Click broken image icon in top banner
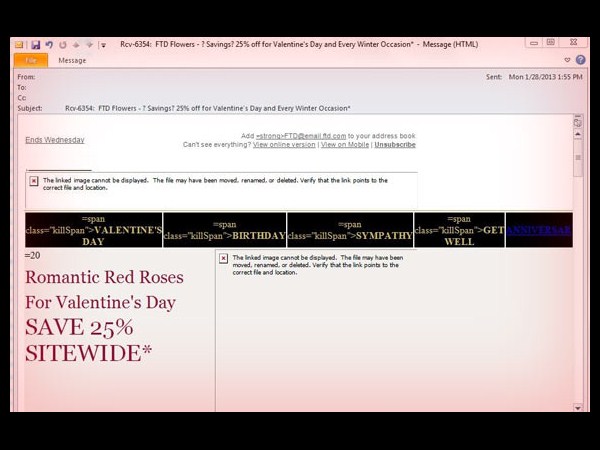The width and height of the screenshot is (600, 450). coord(33,181)
